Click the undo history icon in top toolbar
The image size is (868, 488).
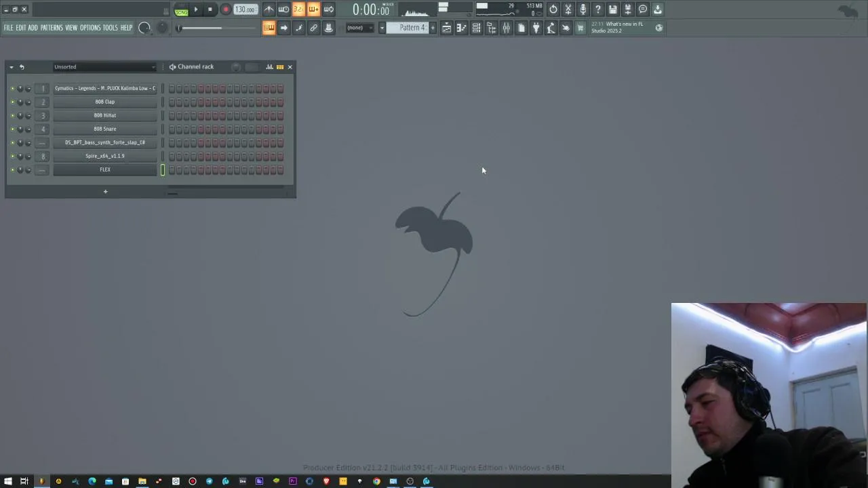553,9
